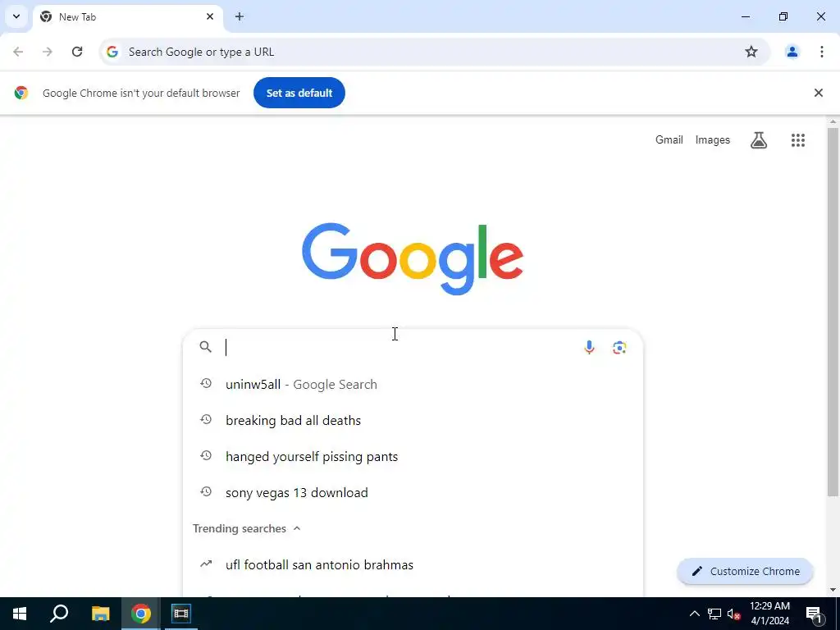Dismiss the default browser notification bar
This screenshot has height=630, width=840.
coord(818,93)
